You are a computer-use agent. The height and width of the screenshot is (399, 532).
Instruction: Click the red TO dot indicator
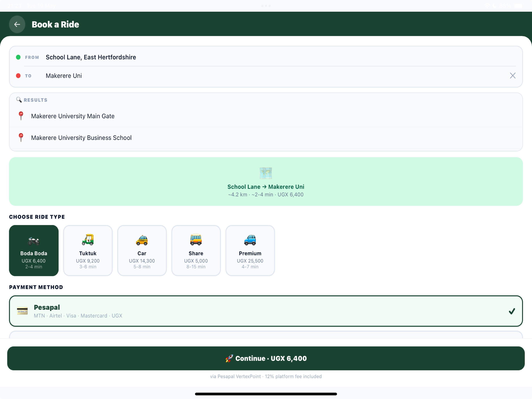[x=18, y=76]
